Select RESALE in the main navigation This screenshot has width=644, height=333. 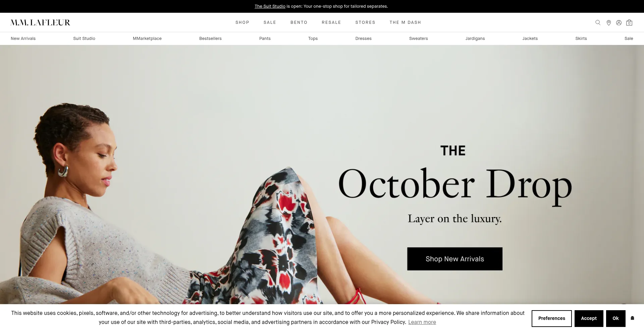(331, 22)
